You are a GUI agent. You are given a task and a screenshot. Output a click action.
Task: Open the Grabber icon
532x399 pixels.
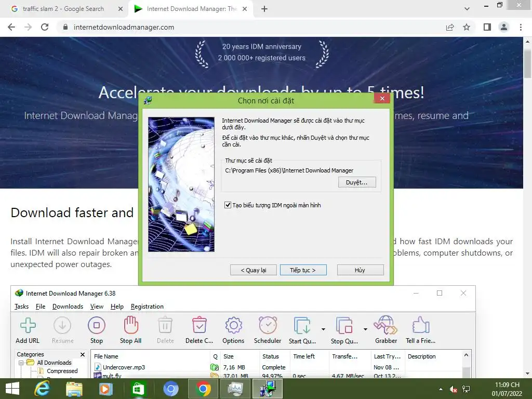pyautogui.click(x=386, y=325)
